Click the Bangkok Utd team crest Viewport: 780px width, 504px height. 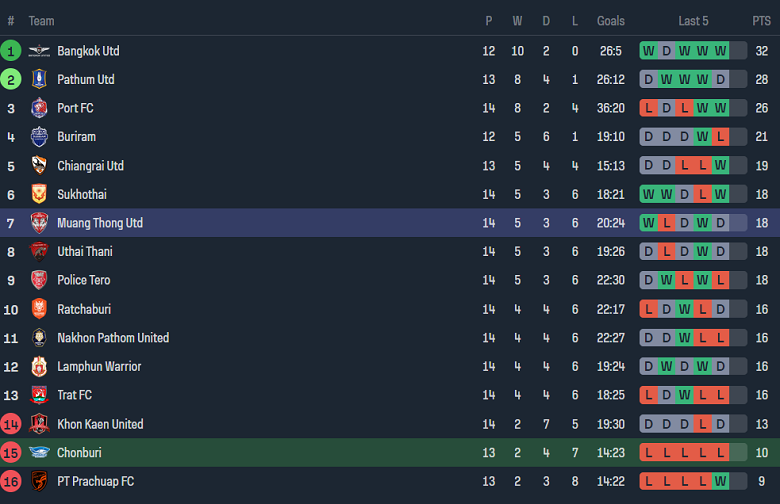click(x=39, y=51)
